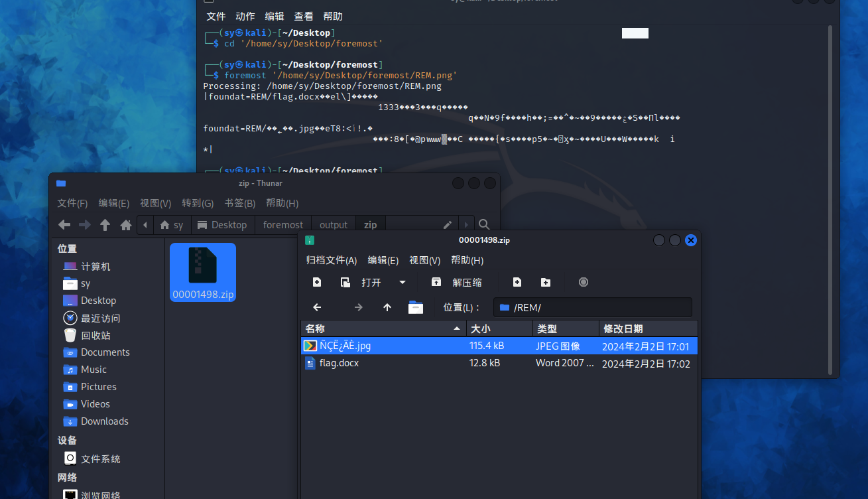Expand the 打开 recent archives dropdown arrow
Viewport: 868px width, 499px height.
pyautogui.click(x=403, y=282)
